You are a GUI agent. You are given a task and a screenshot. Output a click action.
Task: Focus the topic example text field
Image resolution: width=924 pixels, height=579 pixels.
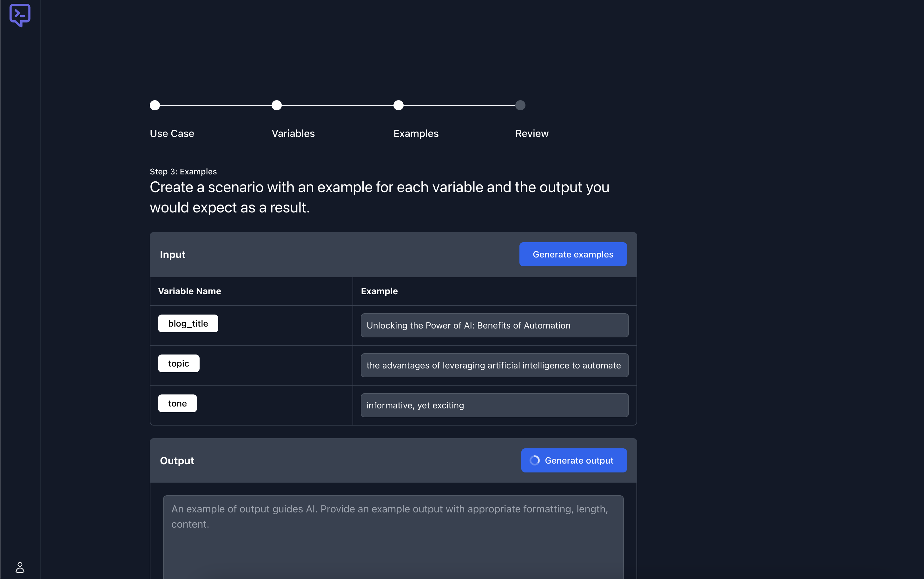[494, 365]
